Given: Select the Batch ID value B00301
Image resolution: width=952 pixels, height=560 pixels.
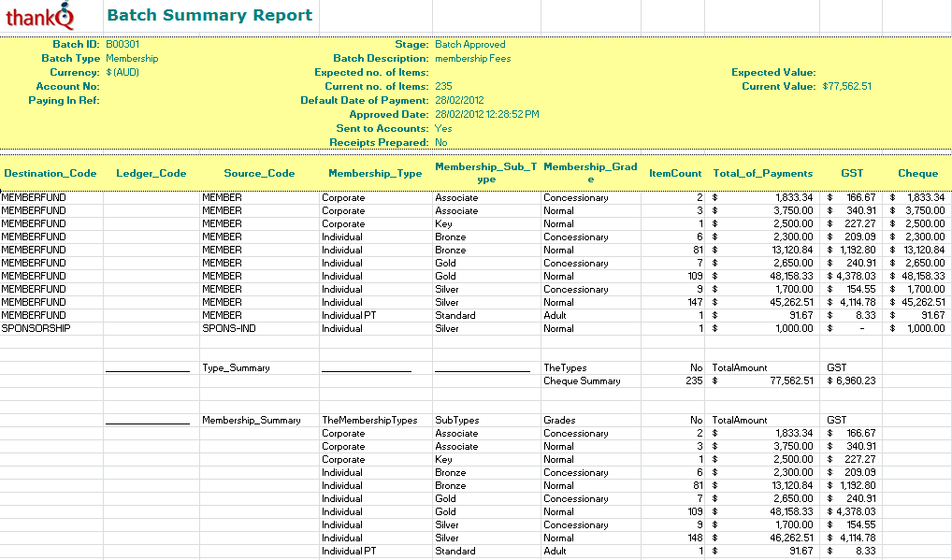Looking at the screenshot, I should pyautogui.click(x=123, y=44).
